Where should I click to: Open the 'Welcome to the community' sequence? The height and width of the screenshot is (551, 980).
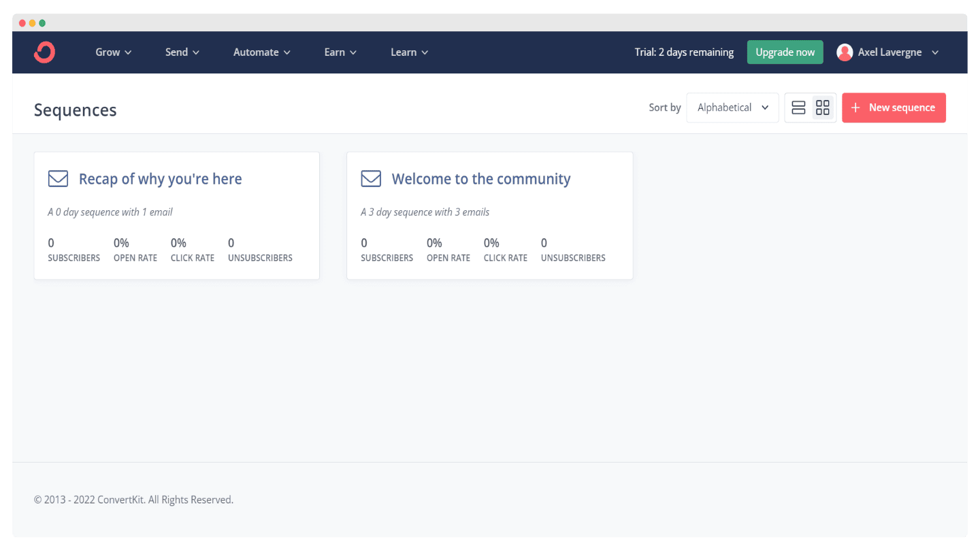[x=481, y=179]
